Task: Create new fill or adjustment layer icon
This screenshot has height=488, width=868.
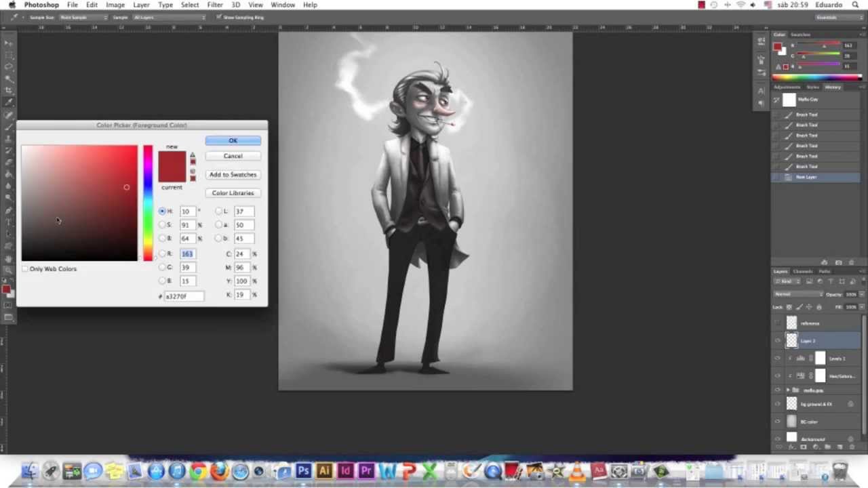Action: tap(815, 447)
